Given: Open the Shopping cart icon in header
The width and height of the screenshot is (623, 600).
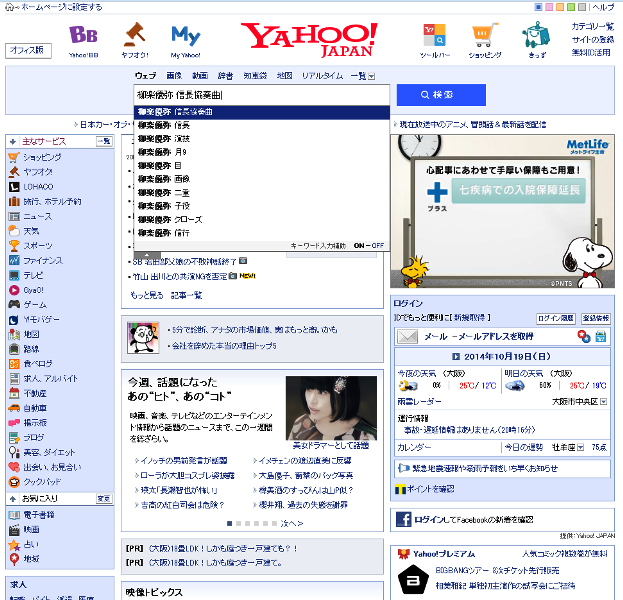Looking at the screenshot, I should pyautogui.click(x=484, y=35).
